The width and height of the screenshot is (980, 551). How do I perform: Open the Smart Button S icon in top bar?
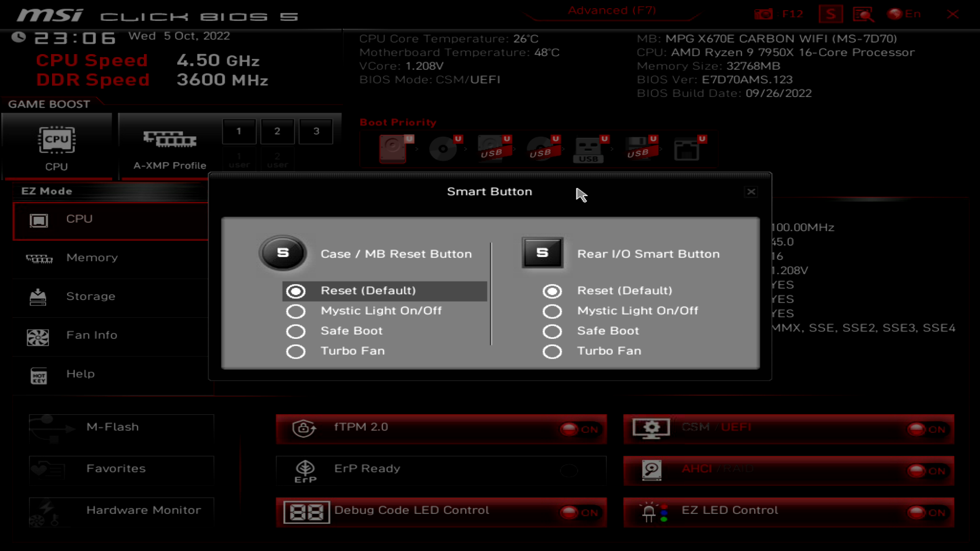click(830, 14)
